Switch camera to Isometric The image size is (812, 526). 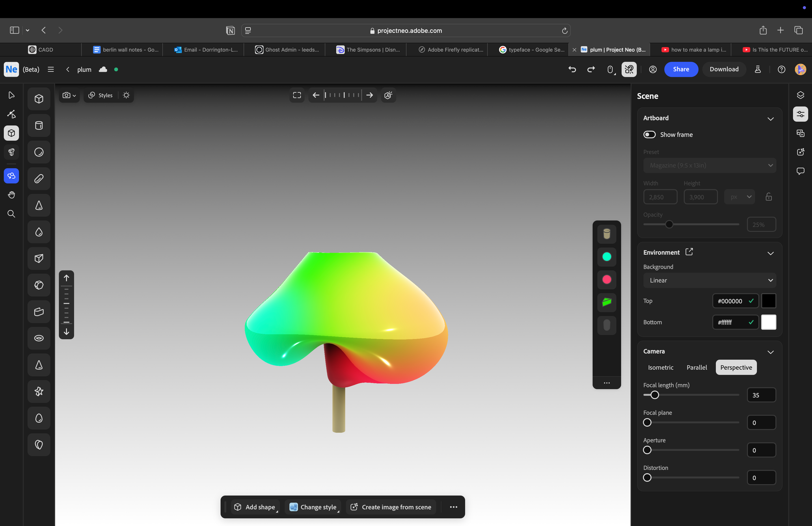click(x=661, y=367)
